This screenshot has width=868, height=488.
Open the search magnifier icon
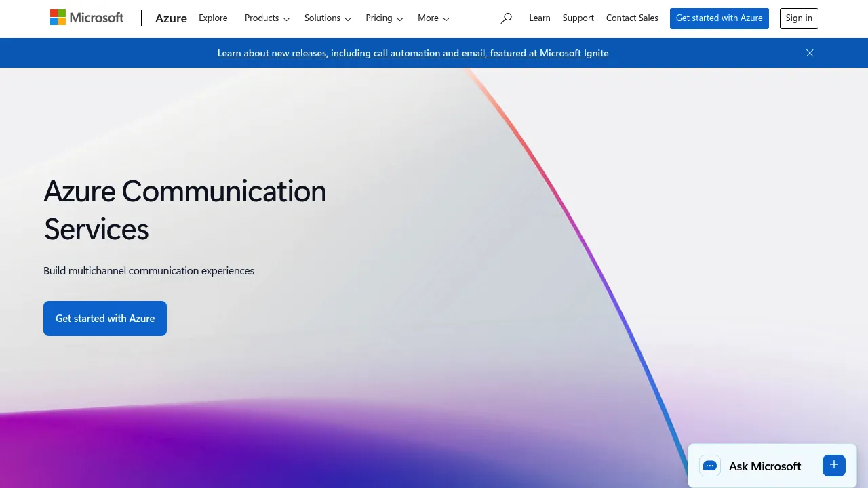click(x=506, y=18)
